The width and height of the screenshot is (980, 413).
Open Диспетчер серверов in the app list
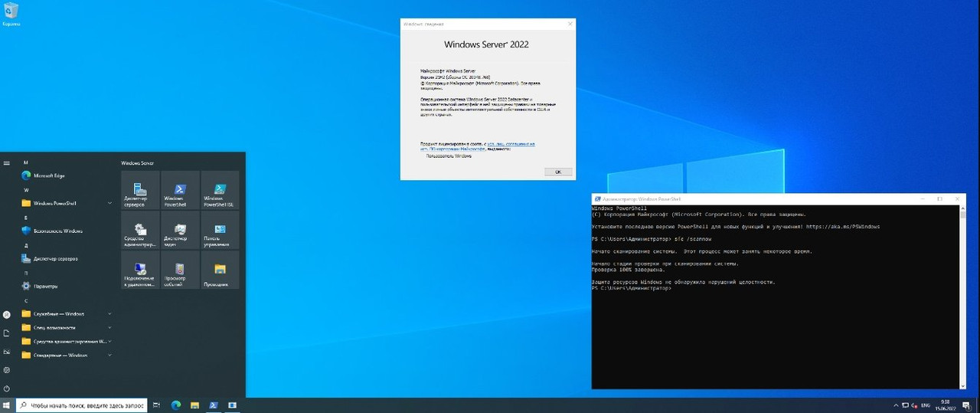coord(67,258)
